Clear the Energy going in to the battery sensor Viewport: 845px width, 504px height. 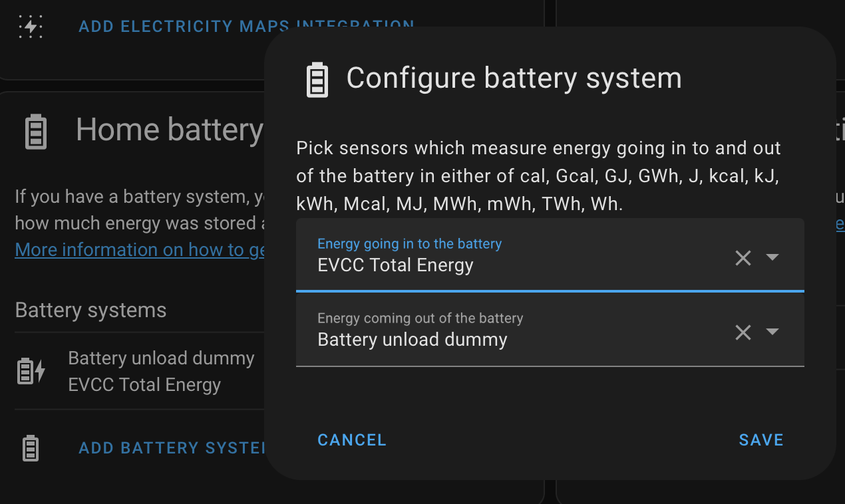click(x=743, y=258)
